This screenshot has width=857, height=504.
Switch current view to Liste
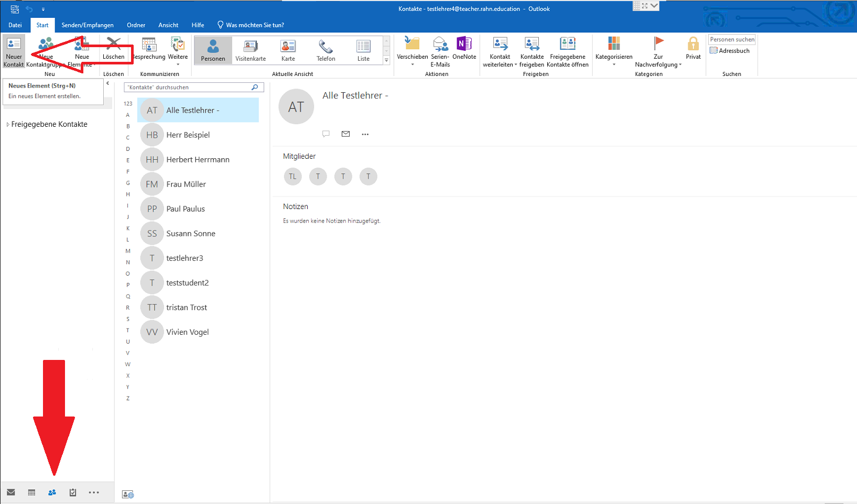pyautogui.click(x=363, y=51)
